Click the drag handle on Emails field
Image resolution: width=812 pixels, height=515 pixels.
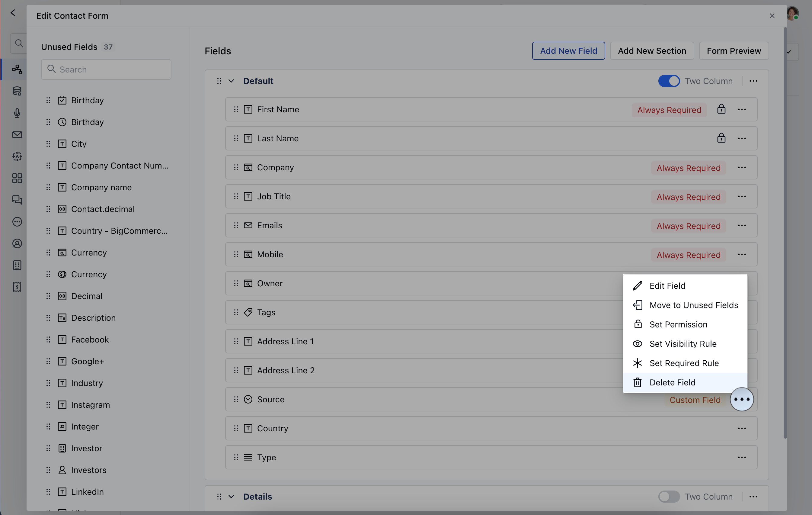[x=236, y=225]
